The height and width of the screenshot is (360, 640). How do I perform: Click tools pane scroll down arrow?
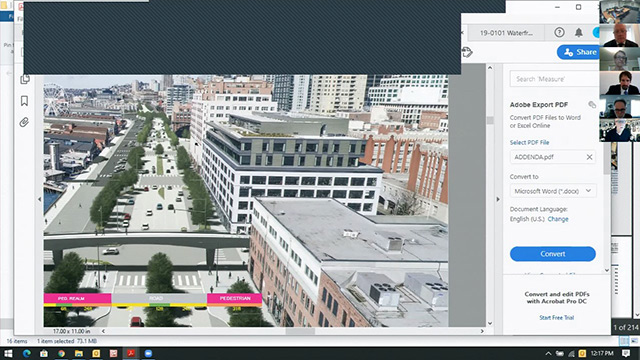tap(607, 270)
